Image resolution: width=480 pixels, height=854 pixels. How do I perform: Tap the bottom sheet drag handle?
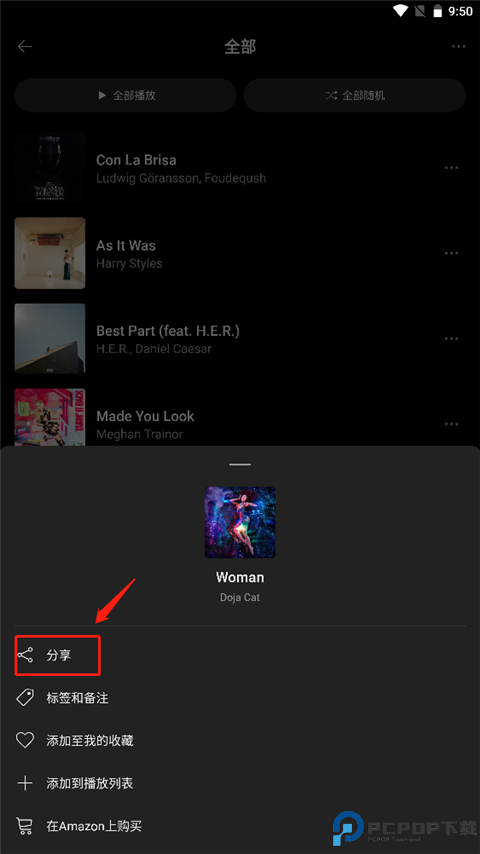[x=240, y=465]
